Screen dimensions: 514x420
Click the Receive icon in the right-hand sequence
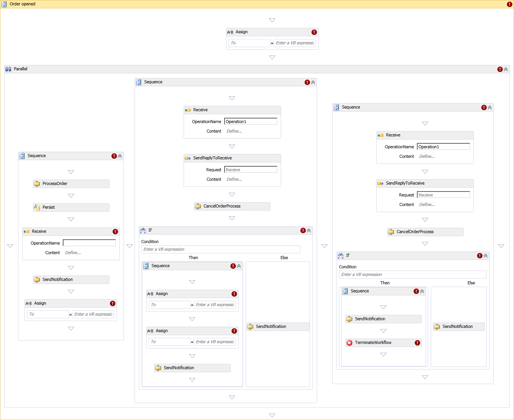[381, 135]
